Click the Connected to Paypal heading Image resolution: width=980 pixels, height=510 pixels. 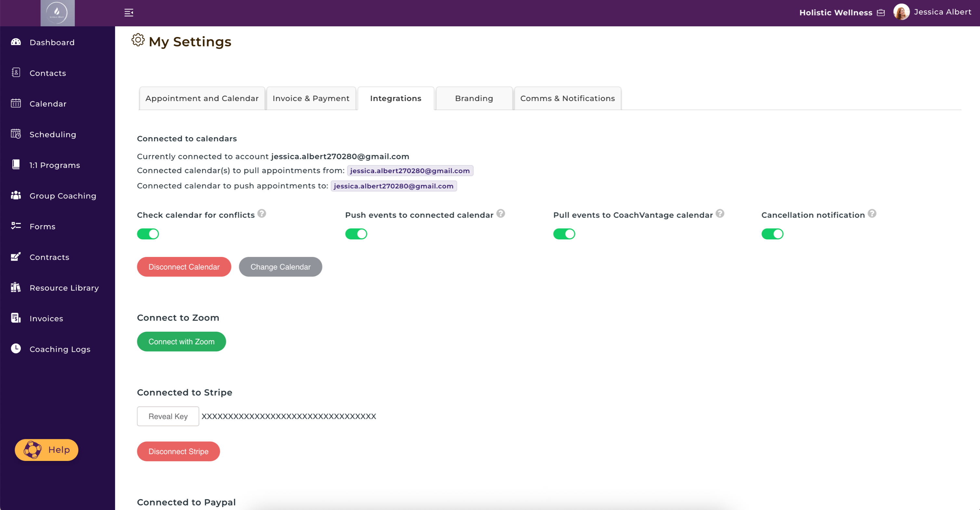187,503
